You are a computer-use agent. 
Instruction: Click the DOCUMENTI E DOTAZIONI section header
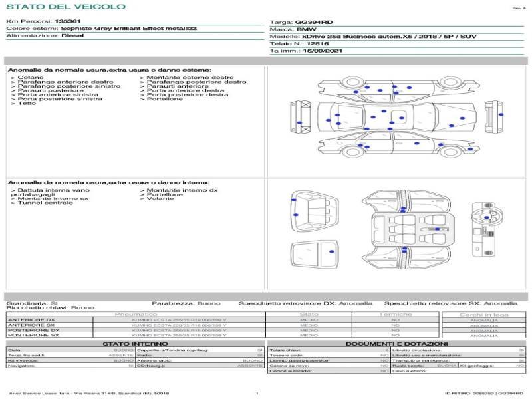coord(396,344)
